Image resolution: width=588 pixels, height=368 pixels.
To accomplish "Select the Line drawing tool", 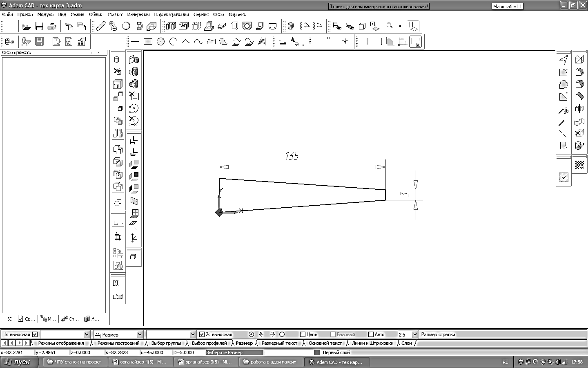I will click(136, 42).
